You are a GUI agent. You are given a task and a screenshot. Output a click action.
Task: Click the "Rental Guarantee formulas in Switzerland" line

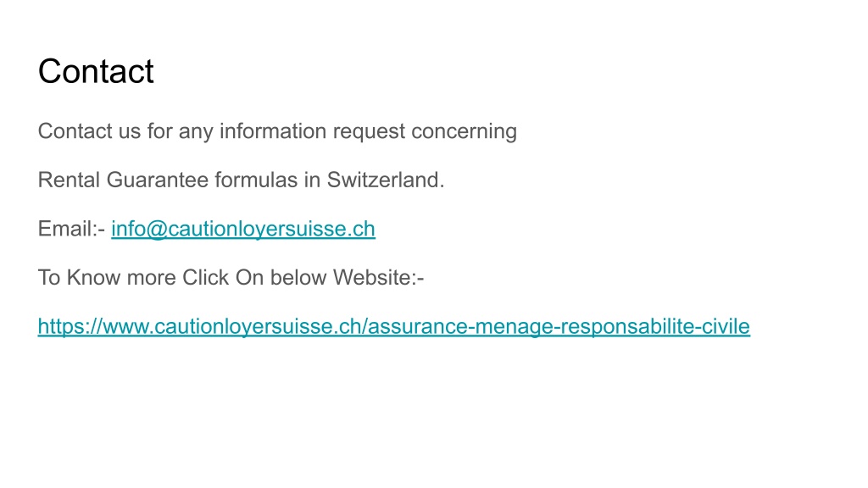tap(241, 180)
